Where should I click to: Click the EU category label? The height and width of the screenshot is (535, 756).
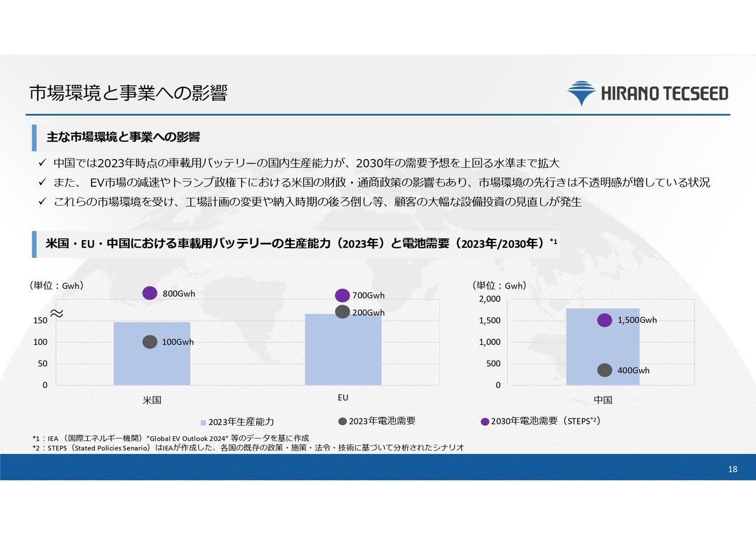[x=343, y=398]
